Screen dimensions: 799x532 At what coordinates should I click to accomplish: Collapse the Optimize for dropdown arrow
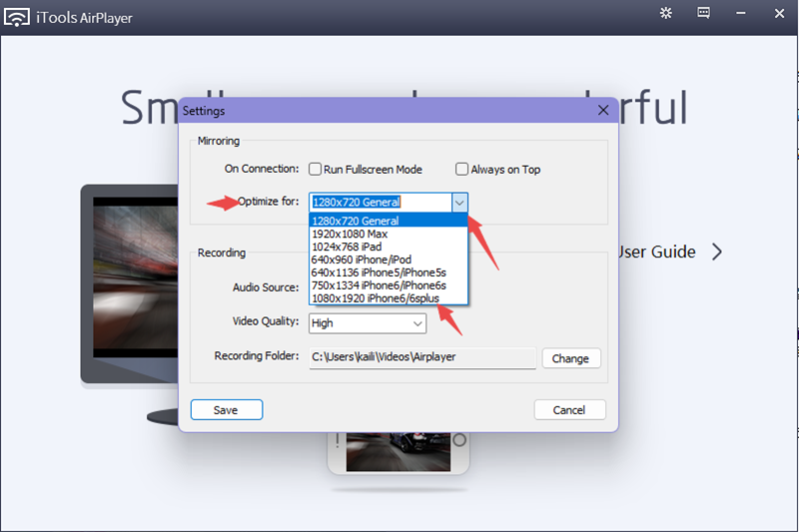458,202
